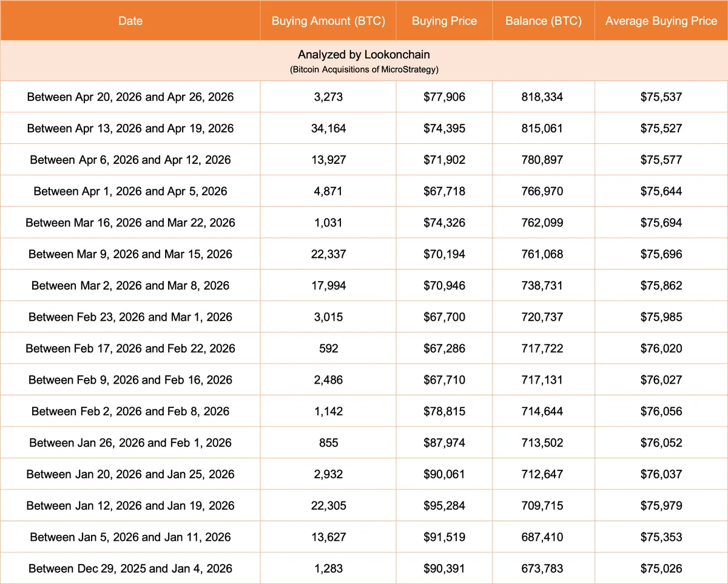Click buying amount 4,871
Image resolution: width=728 pixels, height=584 pixels.
pos(328,191)
